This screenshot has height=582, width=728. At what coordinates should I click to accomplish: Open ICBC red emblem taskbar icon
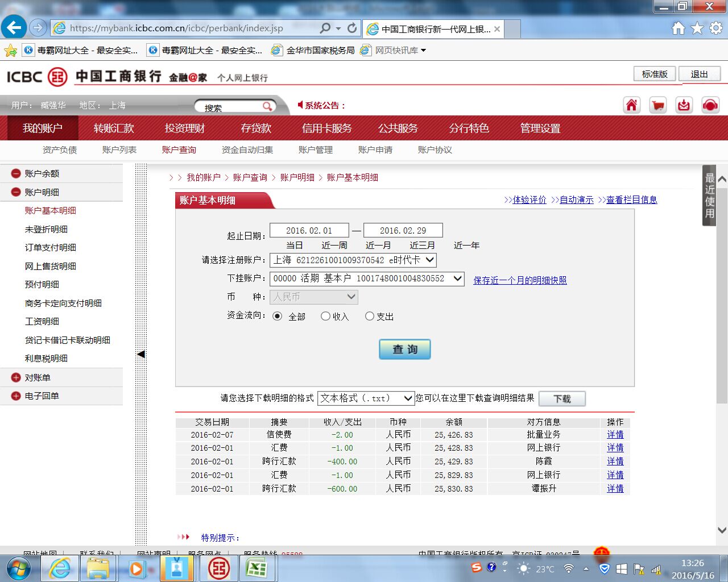pos(219,568)
